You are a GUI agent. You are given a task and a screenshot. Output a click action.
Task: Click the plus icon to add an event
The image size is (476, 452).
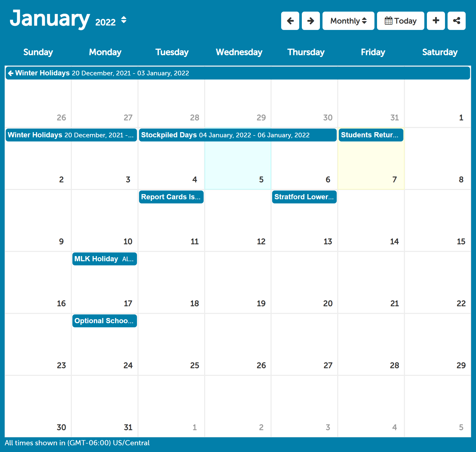coord(436,21)
